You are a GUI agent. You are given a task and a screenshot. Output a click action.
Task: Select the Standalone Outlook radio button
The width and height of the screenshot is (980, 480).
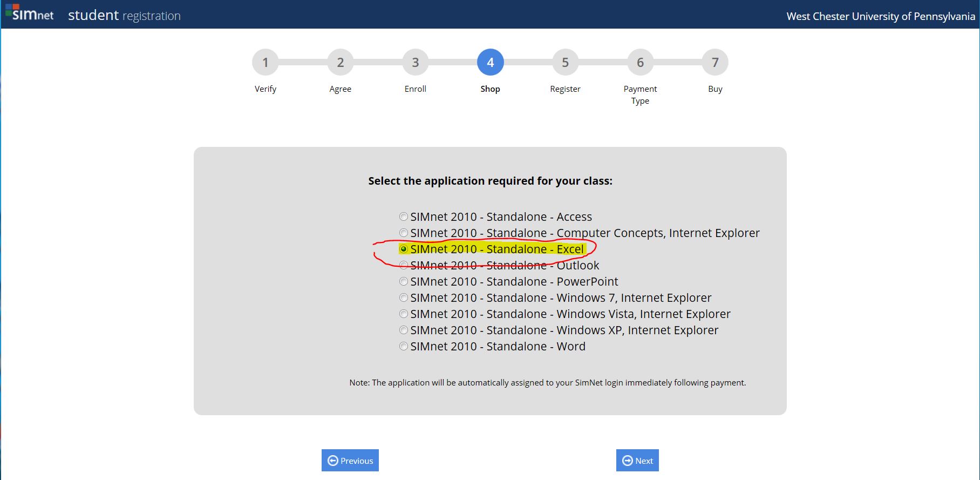click(404, 265)
